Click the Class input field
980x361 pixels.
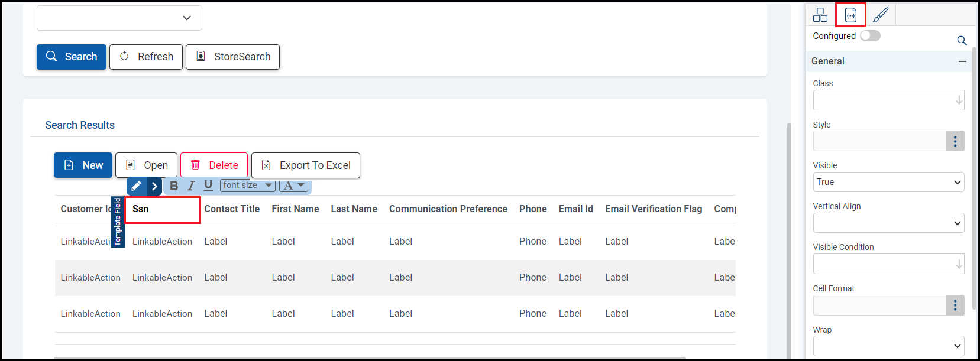[x=884, y=100]
